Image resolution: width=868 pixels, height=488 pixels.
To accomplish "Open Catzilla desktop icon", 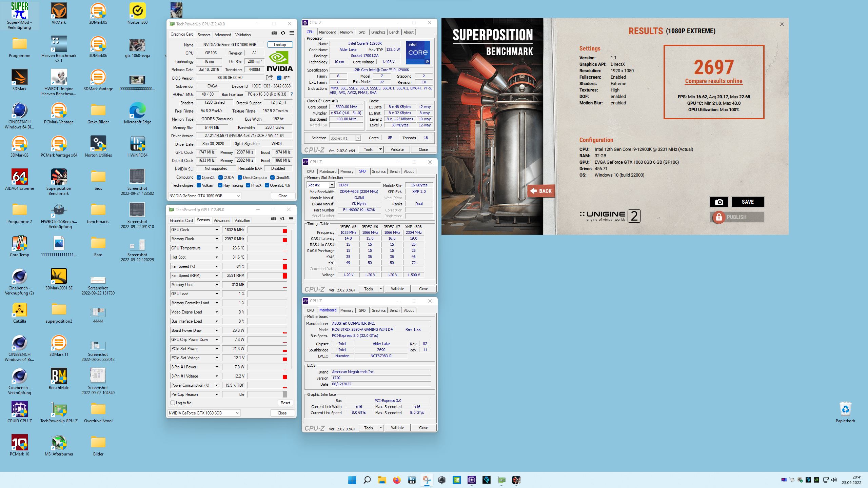I will coord(19,312).
